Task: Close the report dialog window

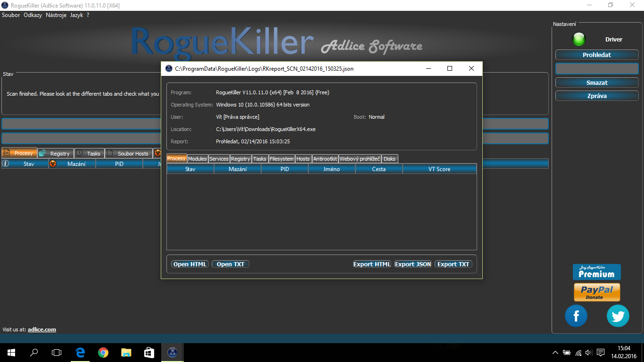Action: (x=471, y=68)
